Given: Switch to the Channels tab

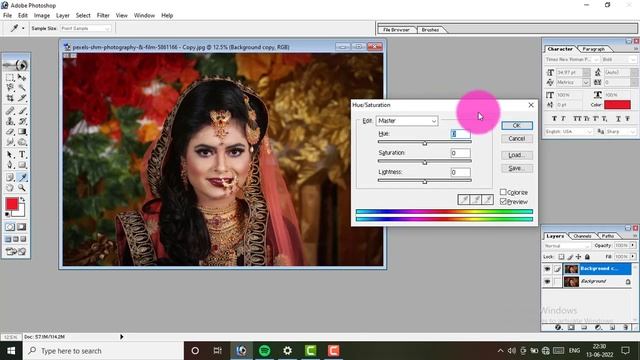Looking at the screenshot, I should click(582, 236).
